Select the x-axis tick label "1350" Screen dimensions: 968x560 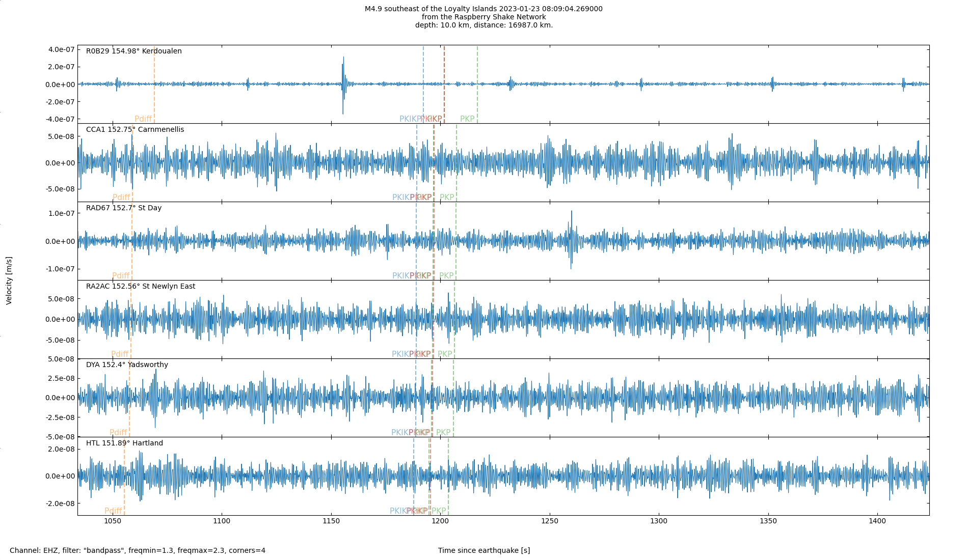click(768, 521)
